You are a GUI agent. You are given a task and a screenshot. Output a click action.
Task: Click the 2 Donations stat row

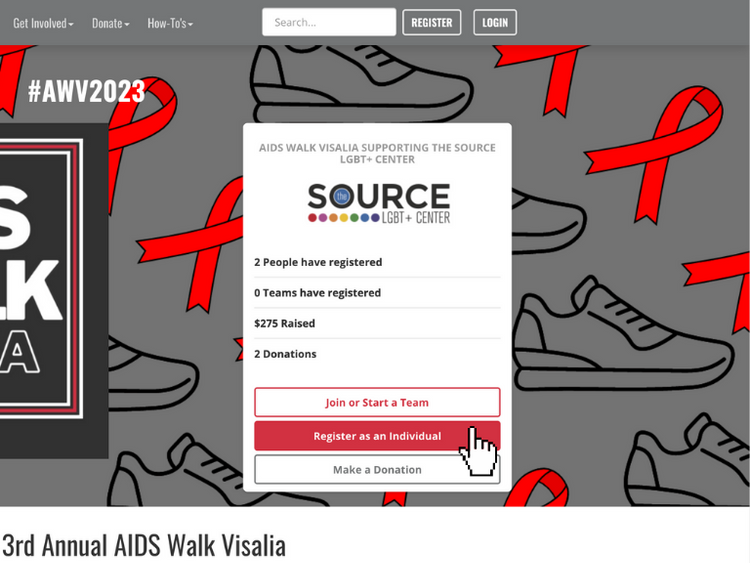point(377,354)
